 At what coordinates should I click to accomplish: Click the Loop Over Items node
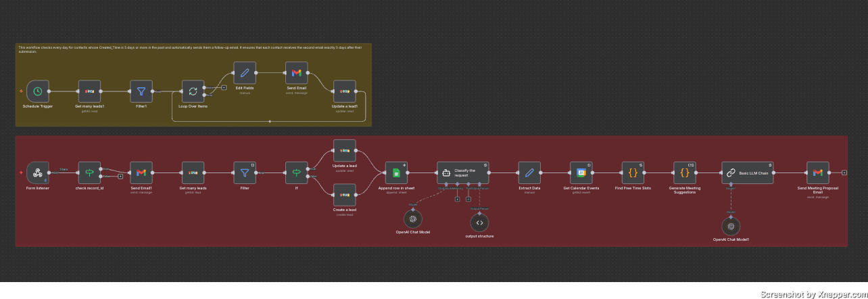tap(193, 91)
